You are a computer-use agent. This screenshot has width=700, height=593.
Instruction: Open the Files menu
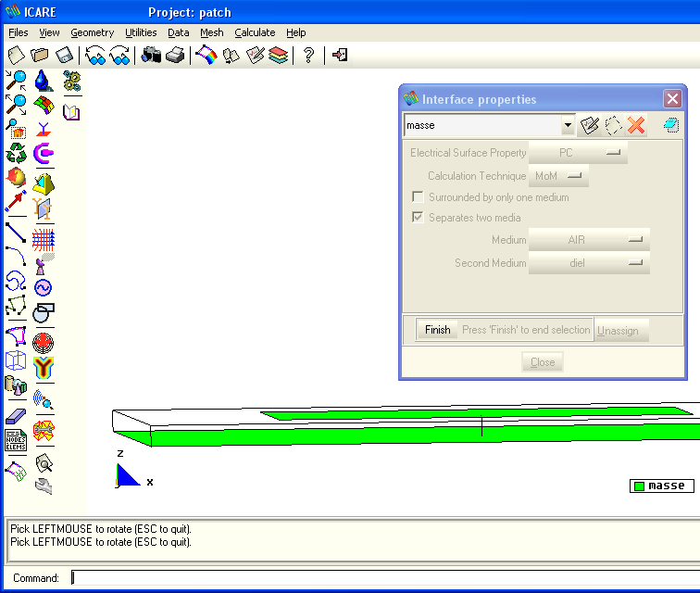(x=19, y=32)
